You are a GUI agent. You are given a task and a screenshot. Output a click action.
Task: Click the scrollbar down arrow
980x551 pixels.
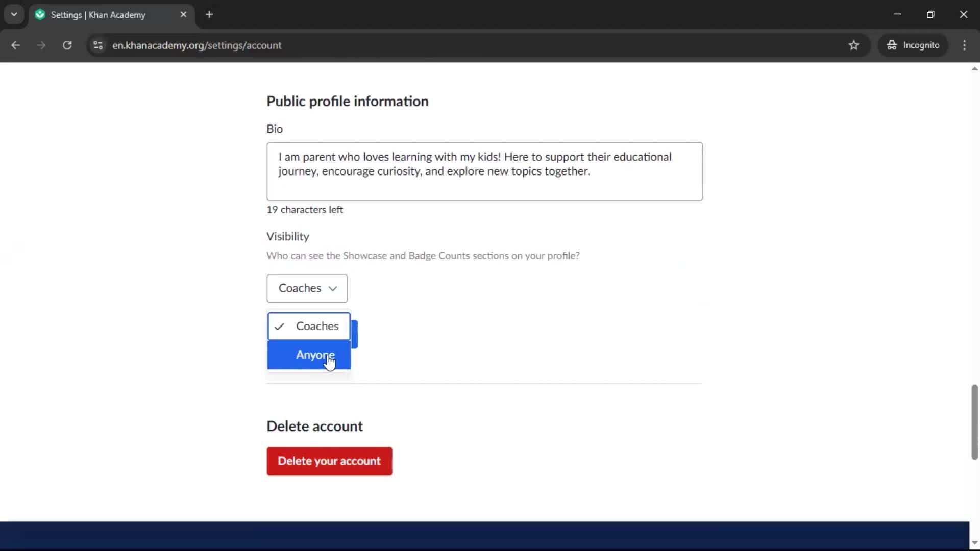(974, 543)
